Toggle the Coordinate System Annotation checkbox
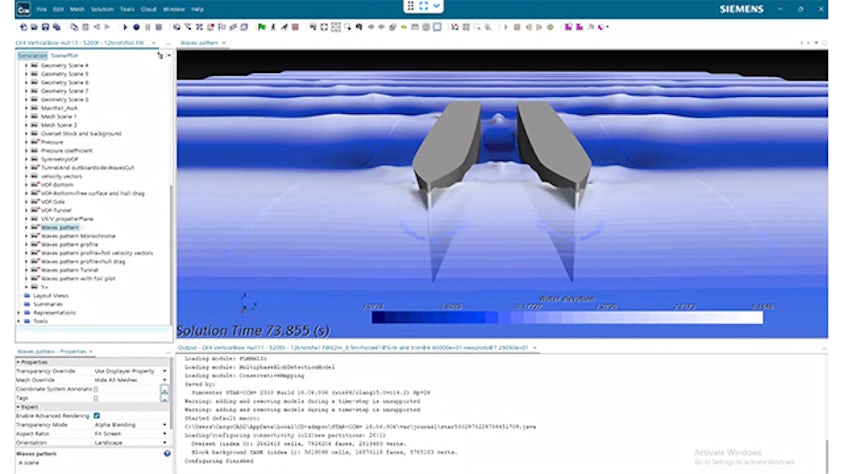 96,389
